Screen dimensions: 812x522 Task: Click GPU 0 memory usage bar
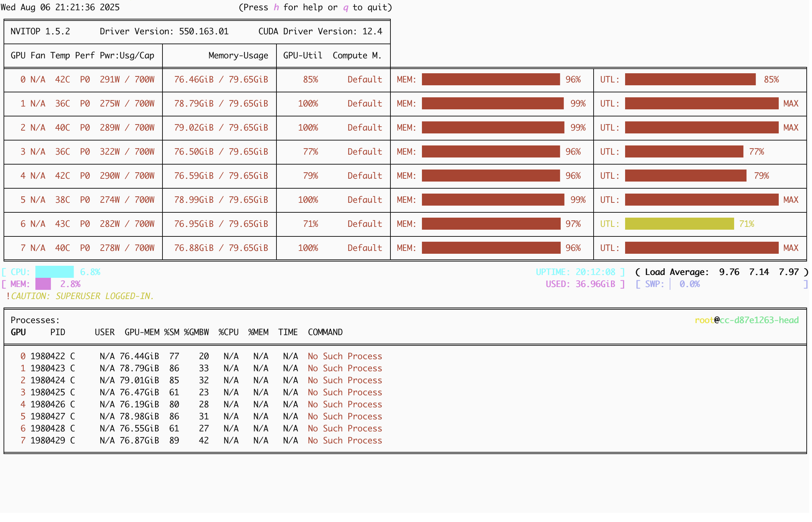pos(491,80)
